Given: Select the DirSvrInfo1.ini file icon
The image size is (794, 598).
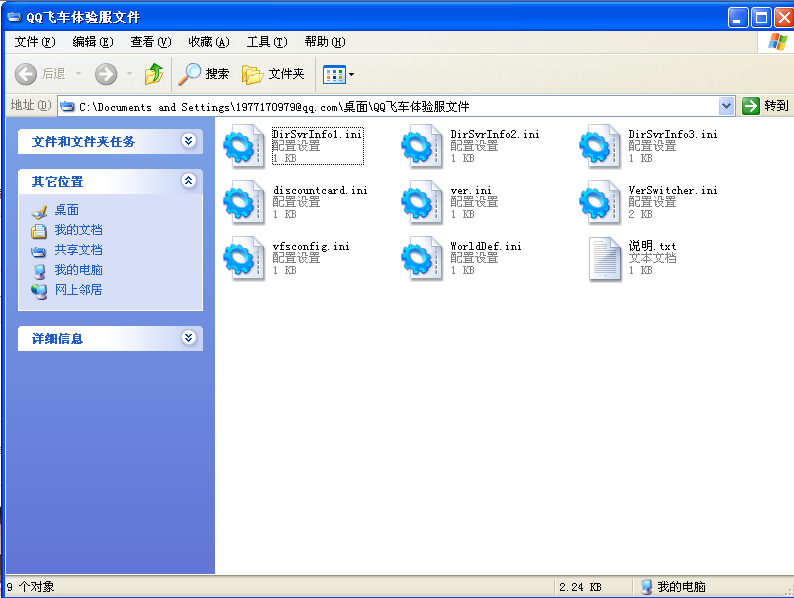Looking at the screenshot, I should tap(244, 146).
